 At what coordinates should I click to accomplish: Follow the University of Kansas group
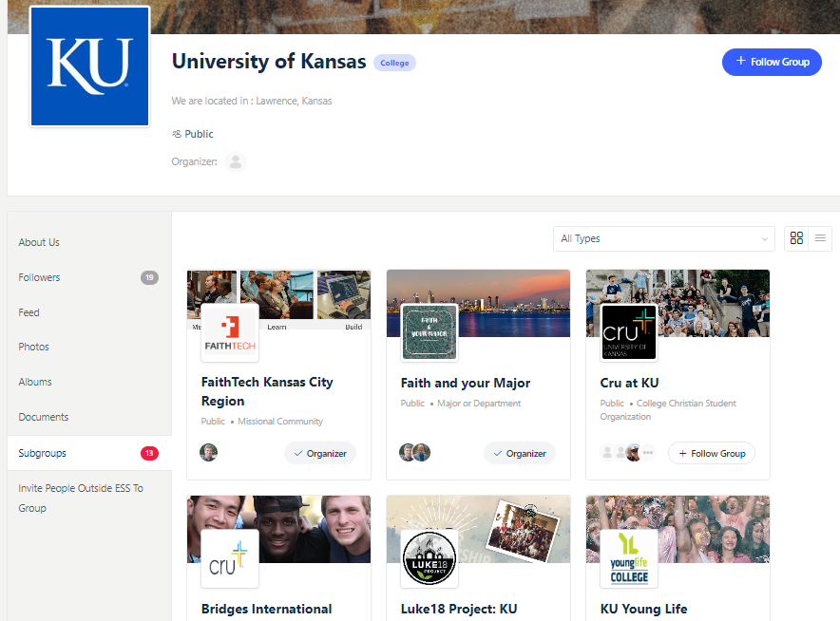pyautogui.click(x=772, y=62)
